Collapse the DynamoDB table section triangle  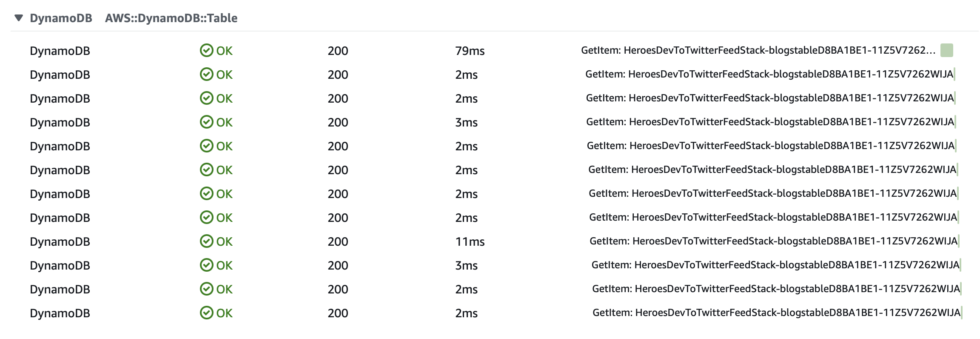pos(18,18)
